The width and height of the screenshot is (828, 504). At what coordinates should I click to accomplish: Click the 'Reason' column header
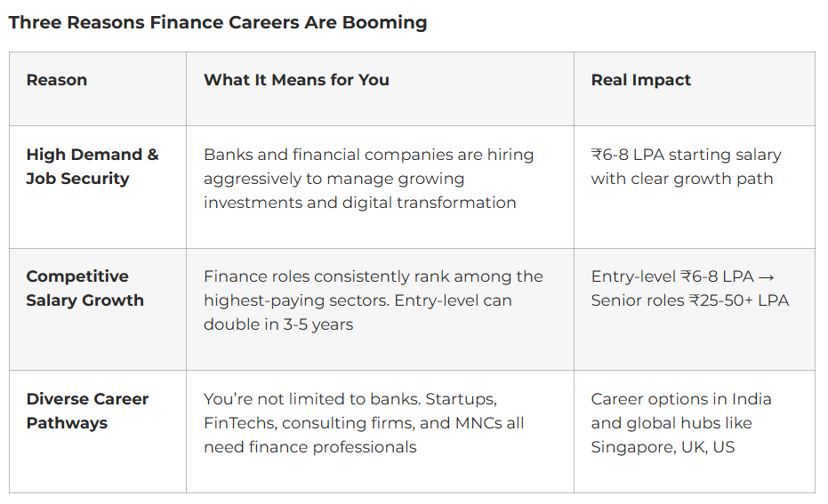pos(56,80)
